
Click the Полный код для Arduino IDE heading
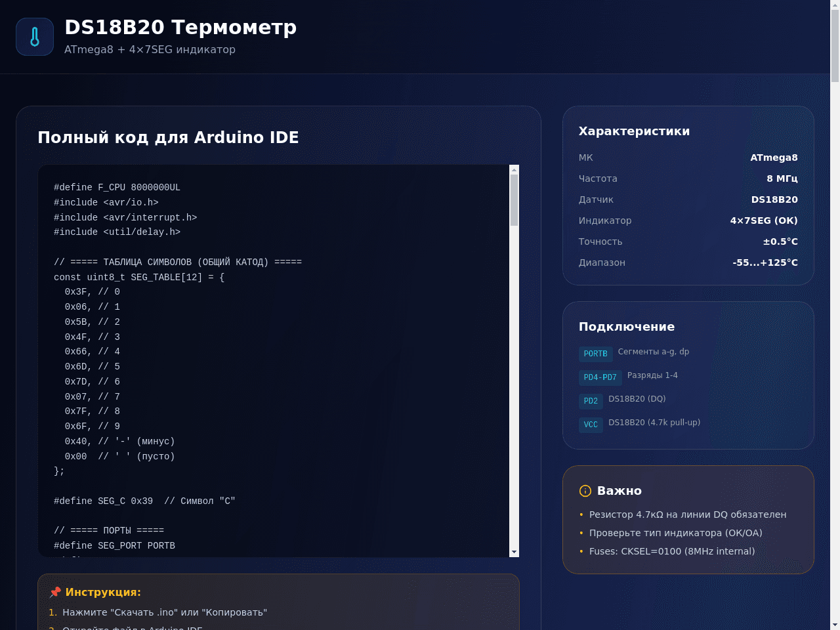click(x=168, y=137)
